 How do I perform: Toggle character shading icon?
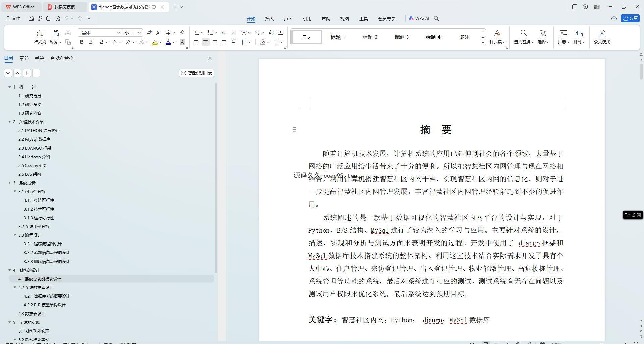click(182, 42)
